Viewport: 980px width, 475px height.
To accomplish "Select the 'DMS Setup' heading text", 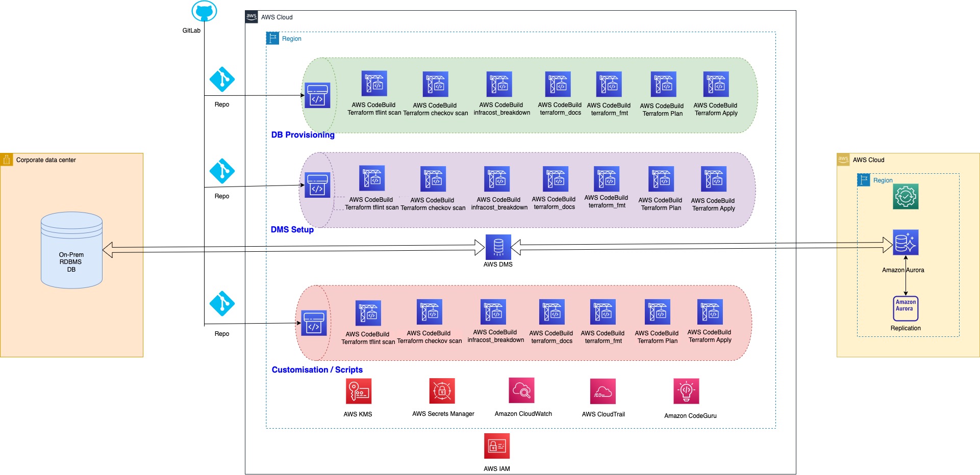I will pos(292,229).
